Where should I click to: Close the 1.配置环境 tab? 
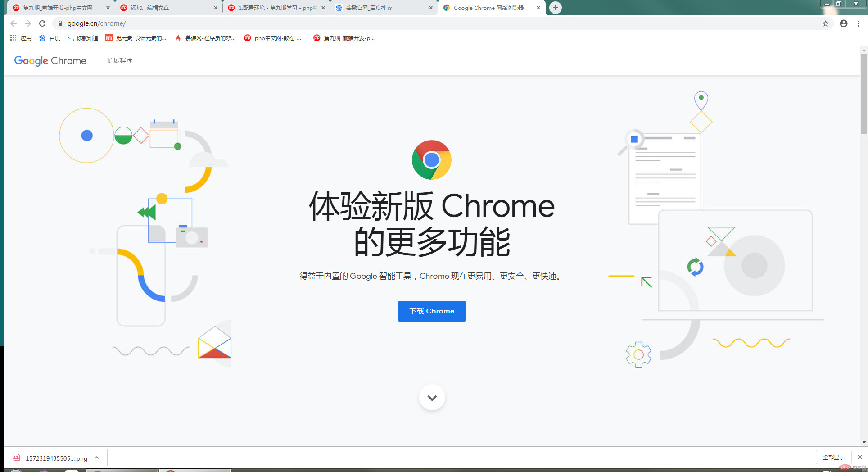323,8
